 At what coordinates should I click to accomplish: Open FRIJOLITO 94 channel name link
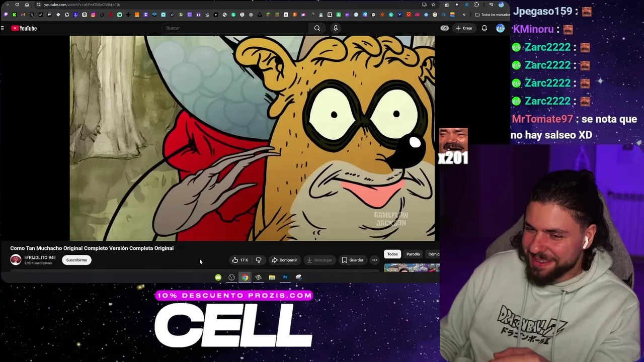[40, 257]
